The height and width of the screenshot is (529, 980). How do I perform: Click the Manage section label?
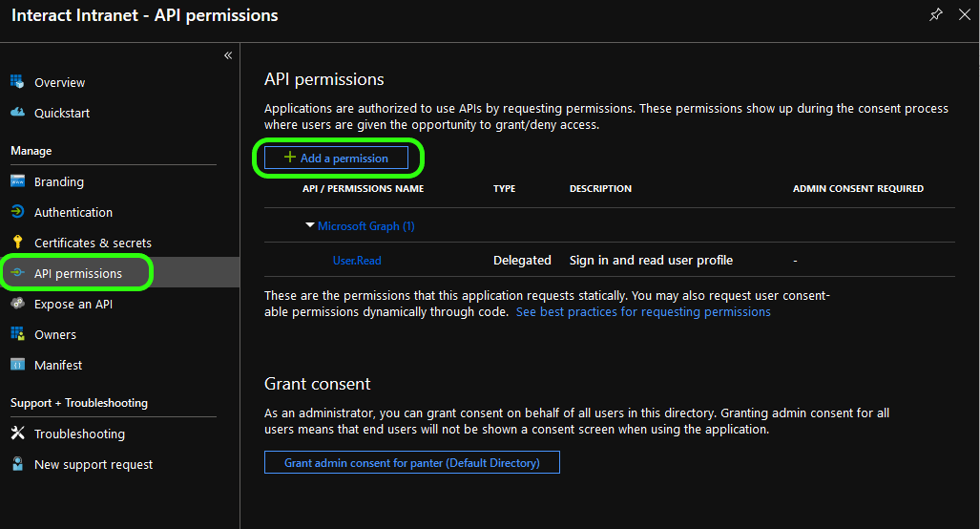(31, 151)
